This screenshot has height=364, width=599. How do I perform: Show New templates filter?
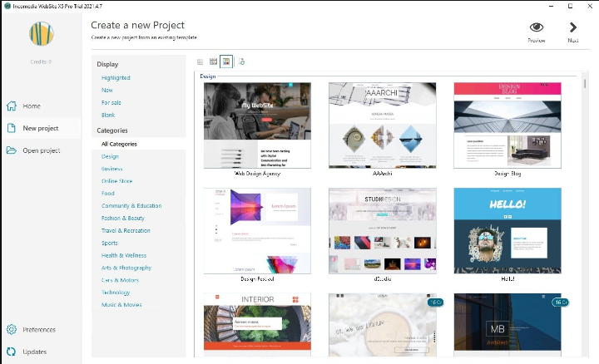pos(107,90)
